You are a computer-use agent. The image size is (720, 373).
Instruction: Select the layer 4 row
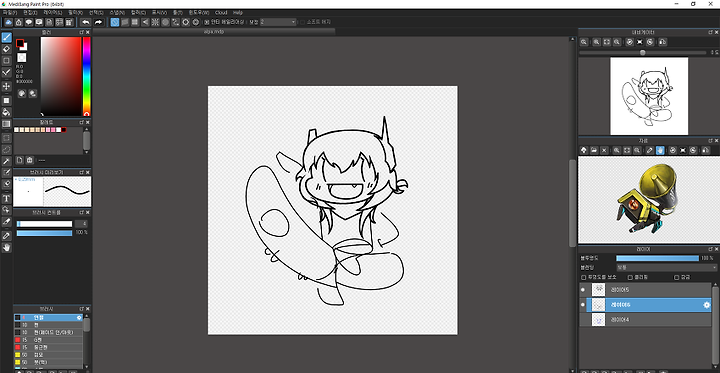[x=646, y=320]
